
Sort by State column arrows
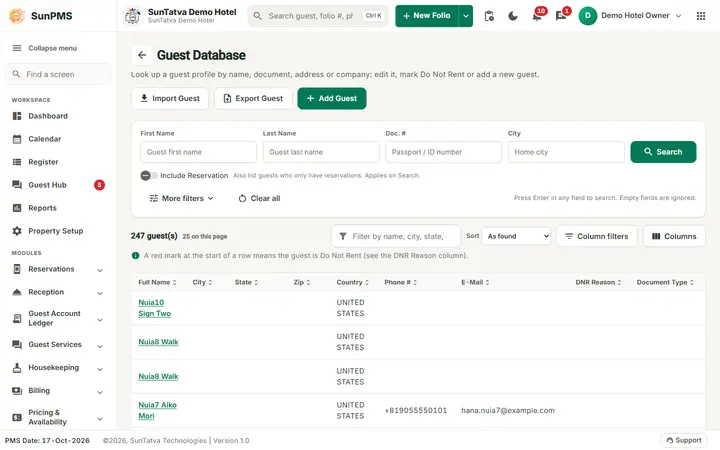[256, 282]
